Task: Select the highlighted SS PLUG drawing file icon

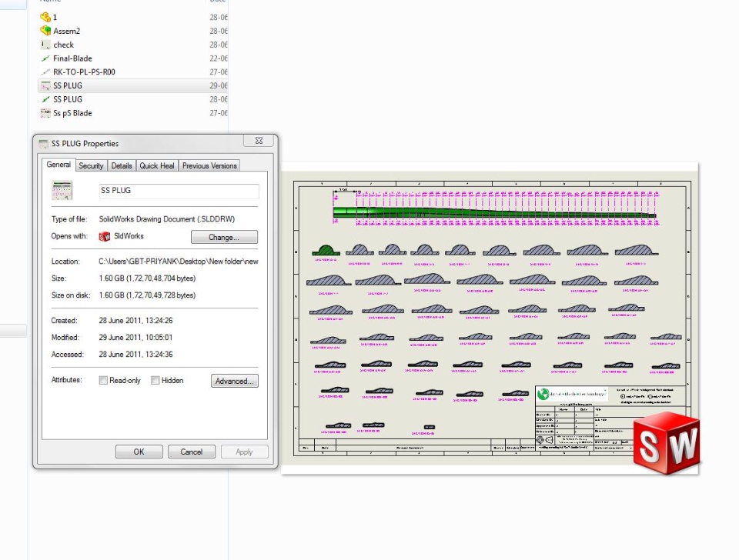Action: pos(45,85)
